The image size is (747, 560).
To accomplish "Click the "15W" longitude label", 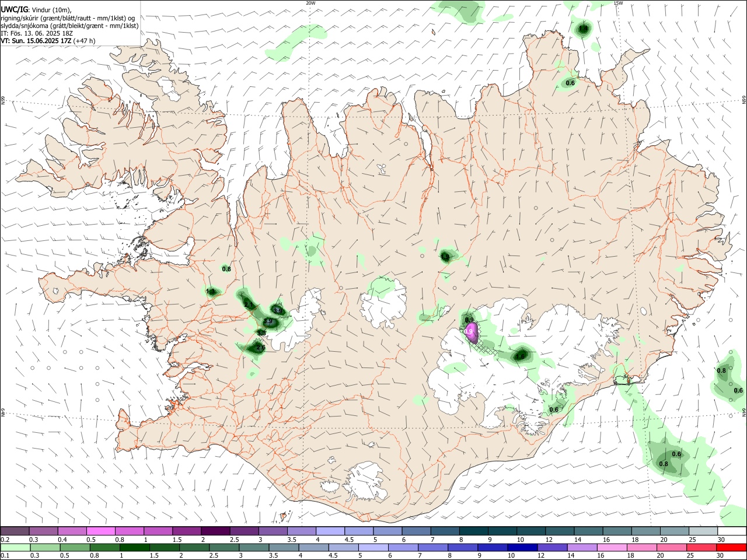I will [x=618, y=3].
